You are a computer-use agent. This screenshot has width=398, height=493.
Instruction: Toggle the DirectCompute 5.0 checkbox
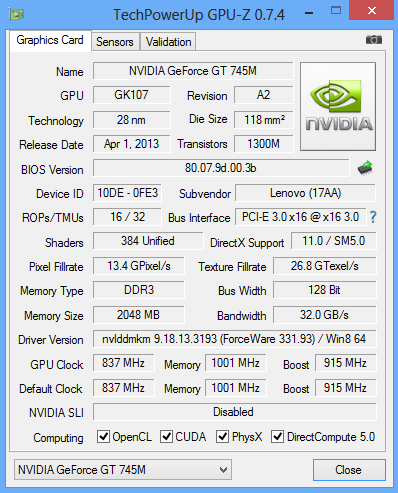tap(277, 436)
